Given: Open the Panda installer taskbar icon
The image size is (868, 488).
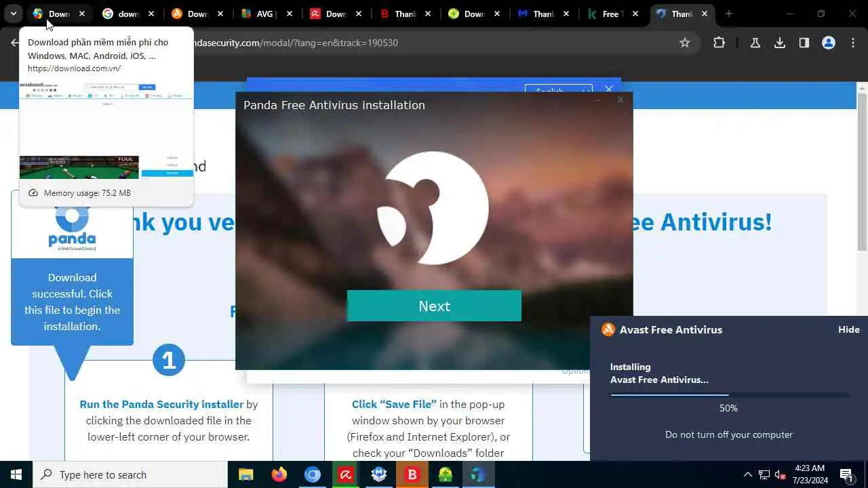Looking at the screenshot, I should (x=478, y=474).
